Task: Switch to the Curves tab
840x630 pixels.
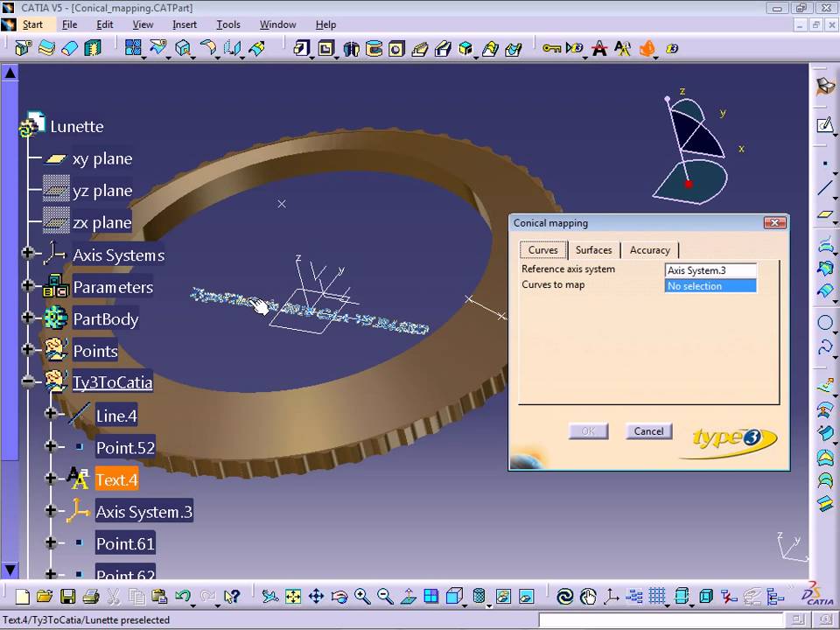Action: [543, 250]
